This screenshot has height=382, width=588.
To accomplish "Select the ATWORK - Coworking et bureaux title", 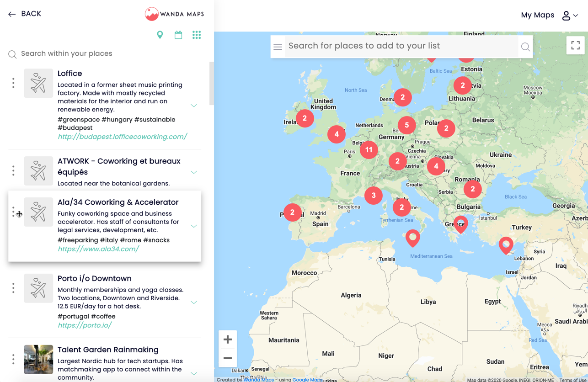I will [x=119, y=167].
